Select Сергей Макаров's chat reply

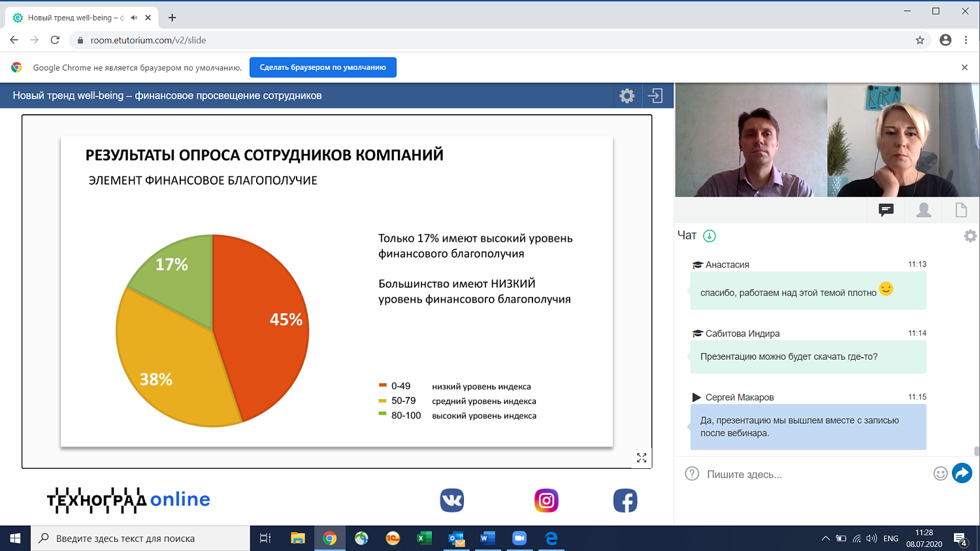pyautogui.click(x=808, y=427)
